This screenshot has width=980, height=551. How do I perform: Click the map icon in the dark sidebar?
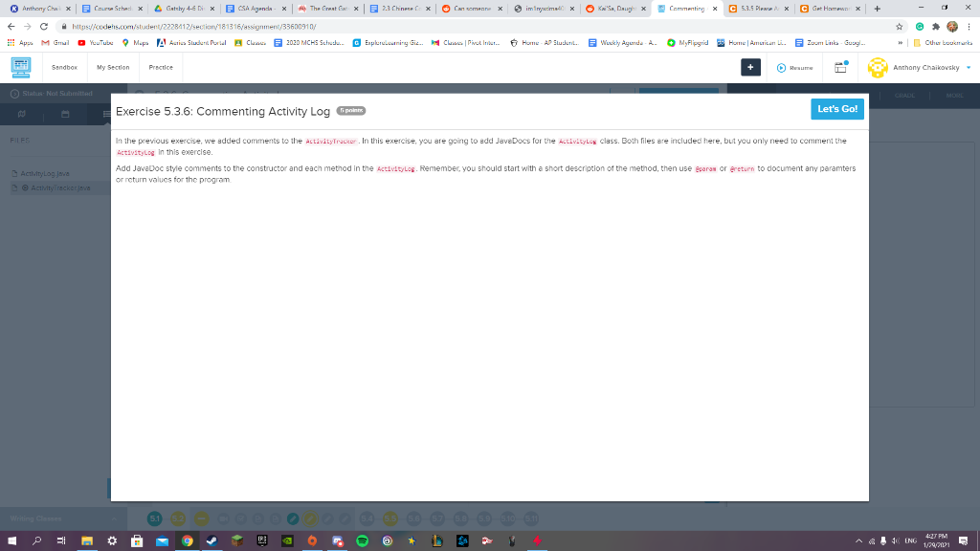tap(22, 113)
